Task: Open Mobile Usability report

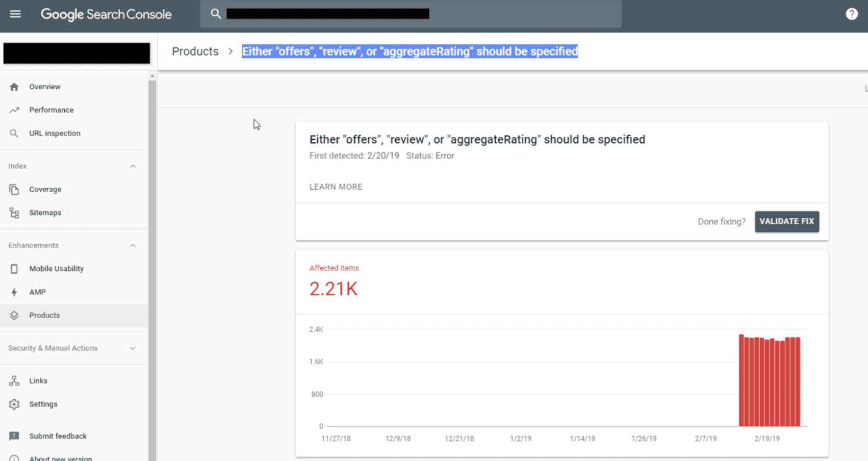Action: (74, 269)
